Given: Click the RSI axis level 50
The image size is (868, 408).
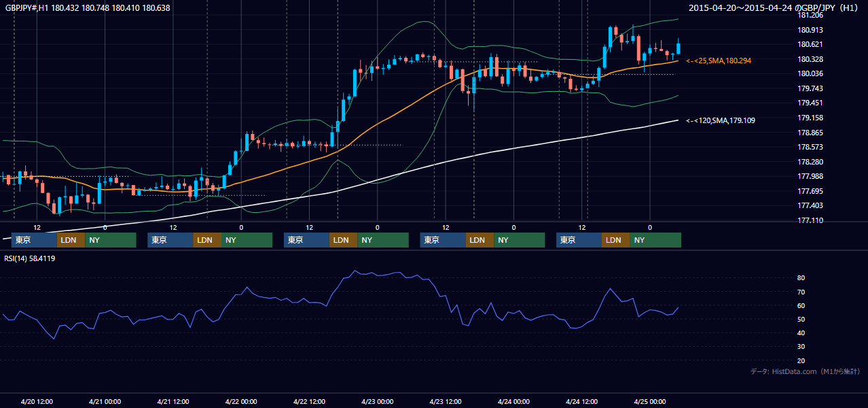Looking at the screenshot, I should (x=801, y=320).
